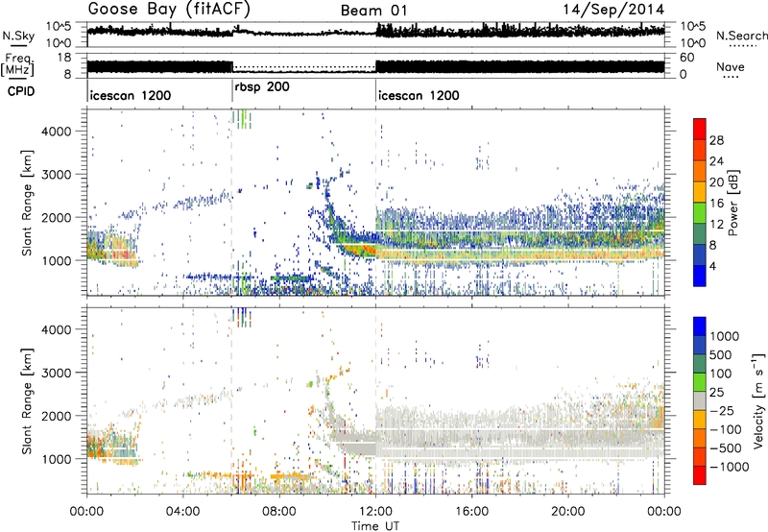Click the '500' tick on the Velocity scale
The image size is (768, 532).
coord(721,355)
